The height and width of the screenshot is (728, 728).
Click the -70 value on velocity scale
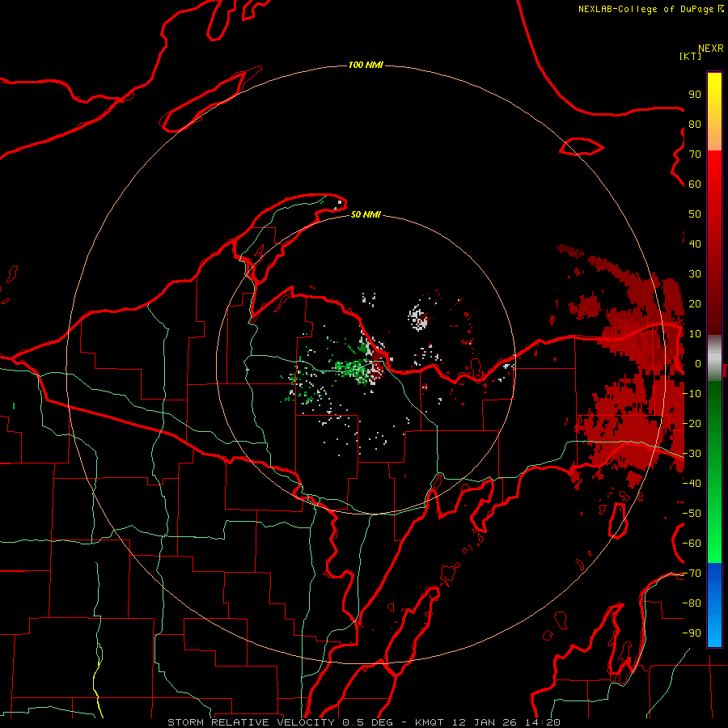coord(692,574)
